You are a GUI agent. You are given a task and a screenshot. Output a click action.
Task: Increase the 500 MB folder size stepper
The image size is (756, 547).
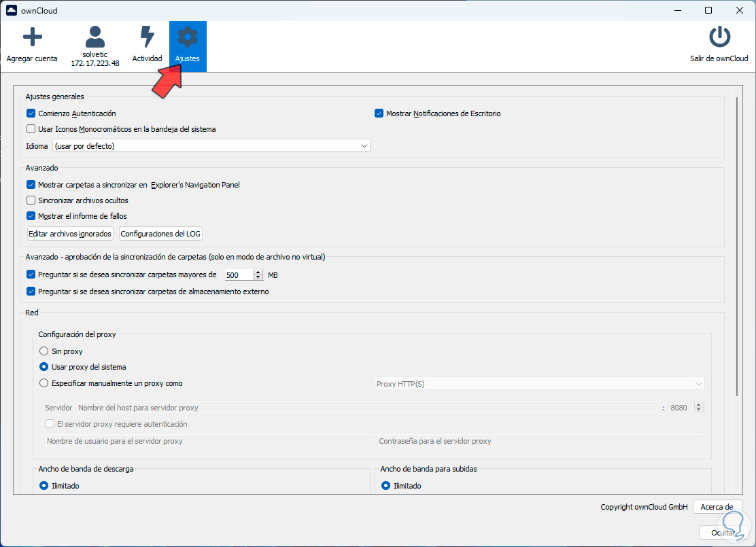point(258,272)
